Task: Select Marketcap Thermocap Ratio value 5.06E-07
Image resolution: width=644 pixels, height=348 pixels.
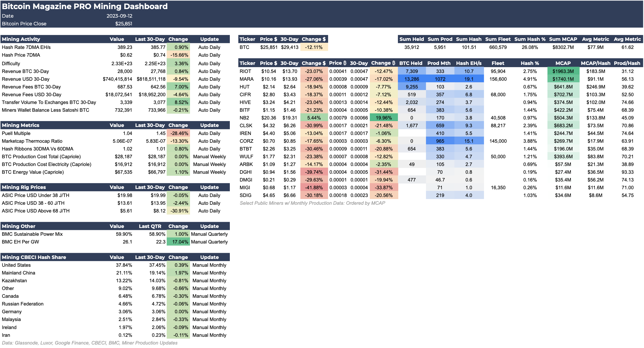Action: pyautogui.click(x=122, y=141)
